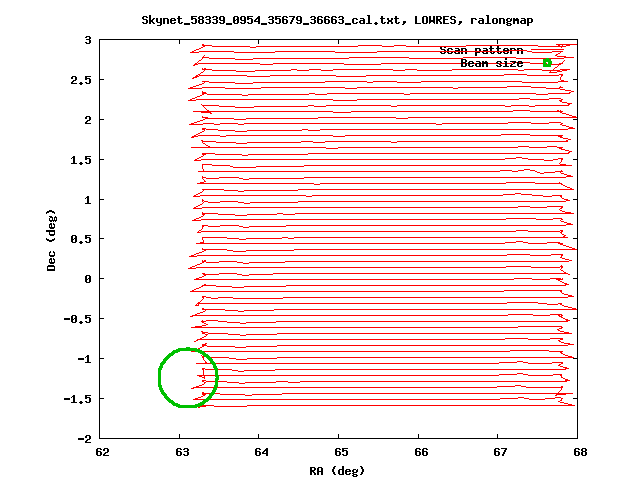Select the 'Beam size' legend label
640x480 pixels.
(492, 63)
